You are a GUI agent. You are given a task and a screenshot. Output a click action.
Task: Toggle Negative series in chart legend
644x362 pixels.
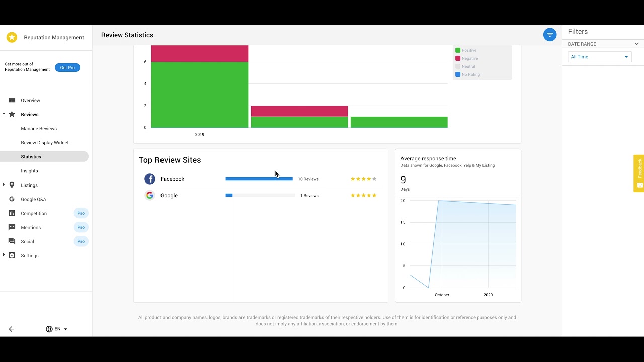click(466, 58)
